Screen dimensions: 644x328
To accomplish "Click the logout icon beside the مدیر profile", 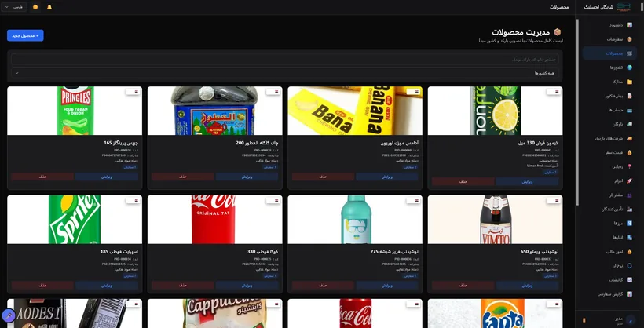I will tap(584, 320).
